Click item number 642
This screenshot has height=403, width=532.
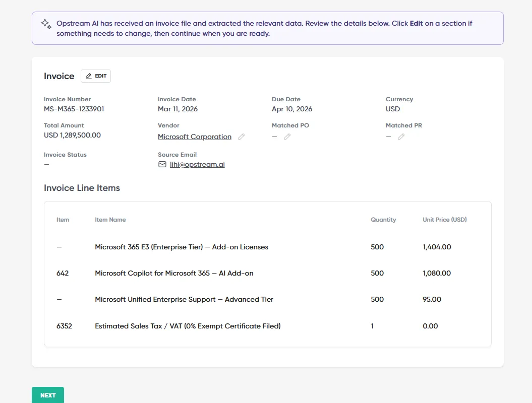click(x=63, y=273)
